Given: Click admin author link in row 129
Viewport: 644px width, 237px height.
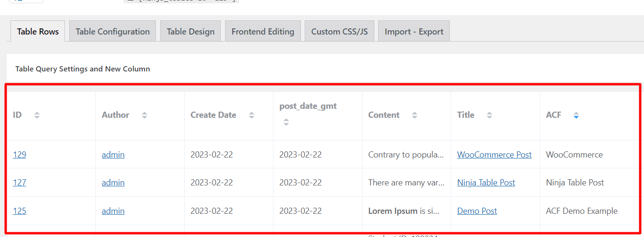Looking at the screenshot, I should pyautogui.click(x=113, y=154).
